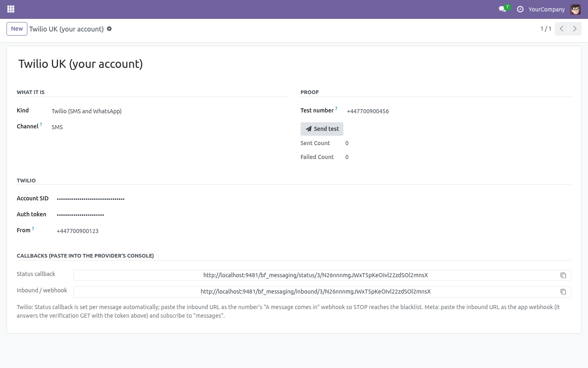Click the New button
This screenshot has height=368, width=588.
(17, 29)
